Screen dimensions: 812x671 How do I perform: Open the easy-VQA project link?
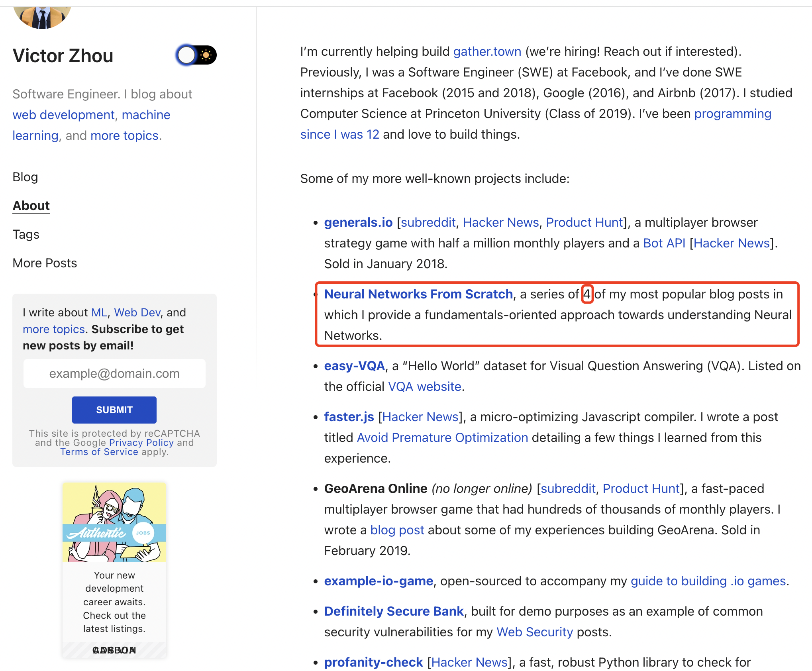click(355, 366)
